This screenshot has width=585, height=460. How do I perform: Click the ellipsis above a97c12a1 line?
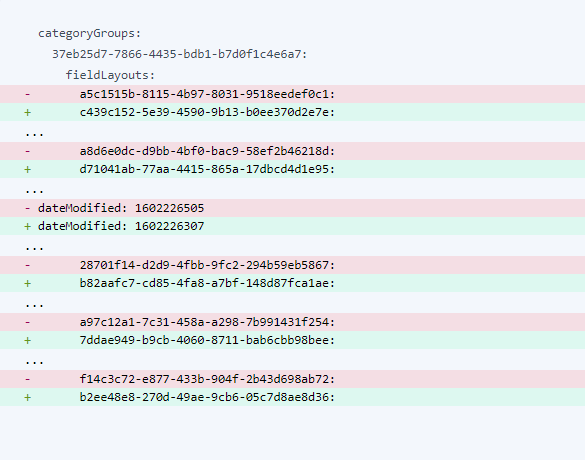click(34, 306)
